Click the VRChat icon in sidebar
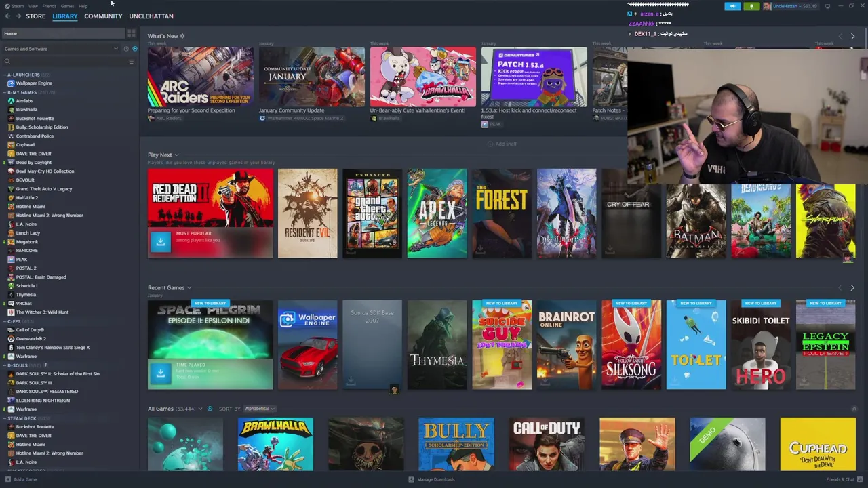This screenshot has height=488, width=868. (11, 304)
